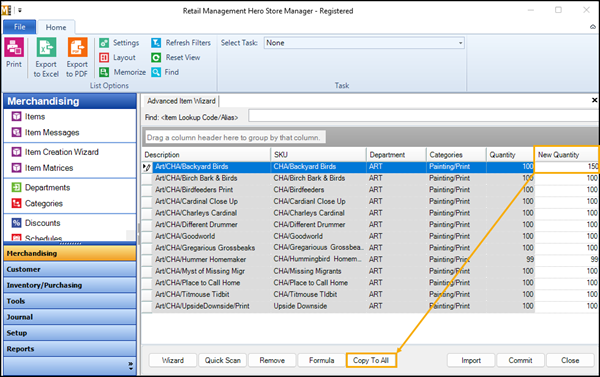
Task: Select the Merchandising navigation section
Action: tap(70, 253)
